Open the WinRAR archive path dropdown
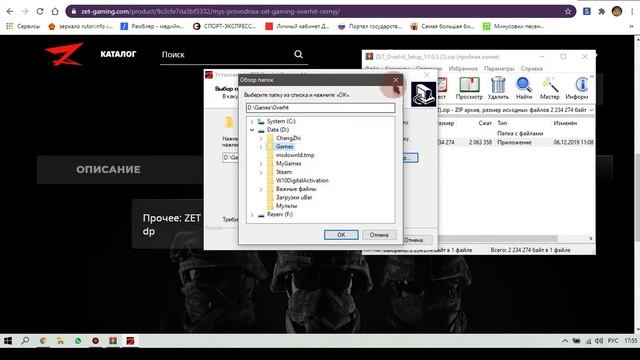 coord(591,110)
